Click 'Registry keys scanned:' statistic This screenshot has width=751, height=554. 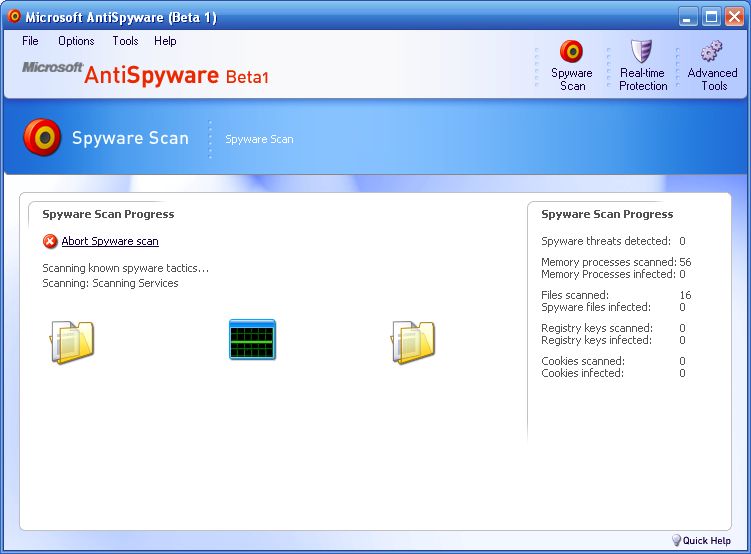pyautogui.click(x=597, y=328)
